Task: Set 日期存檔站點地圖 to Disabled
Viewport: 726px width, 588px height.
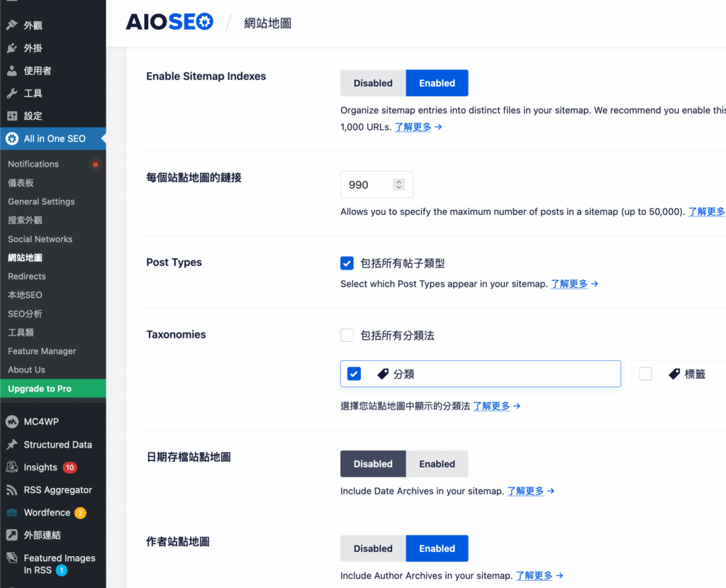Action: point(373,464)
